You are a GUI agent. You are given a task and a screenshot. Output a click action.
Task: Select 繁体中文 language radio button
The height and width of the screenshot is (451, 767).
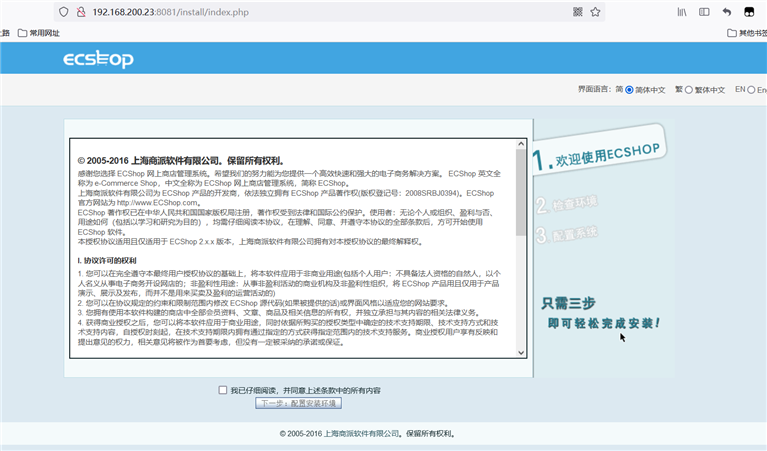tap(689, 90)
